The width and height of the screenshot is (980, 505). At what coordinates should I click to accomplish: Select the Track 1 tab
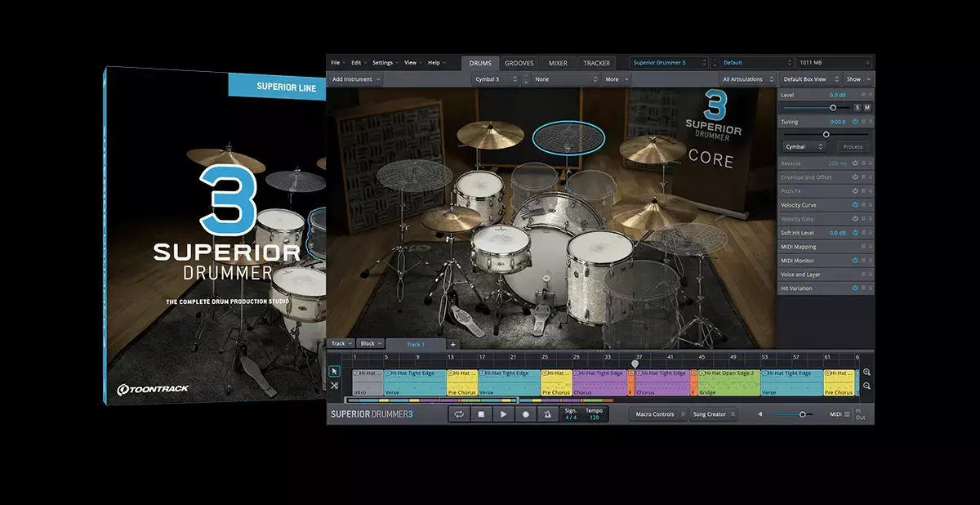[416, 344]
